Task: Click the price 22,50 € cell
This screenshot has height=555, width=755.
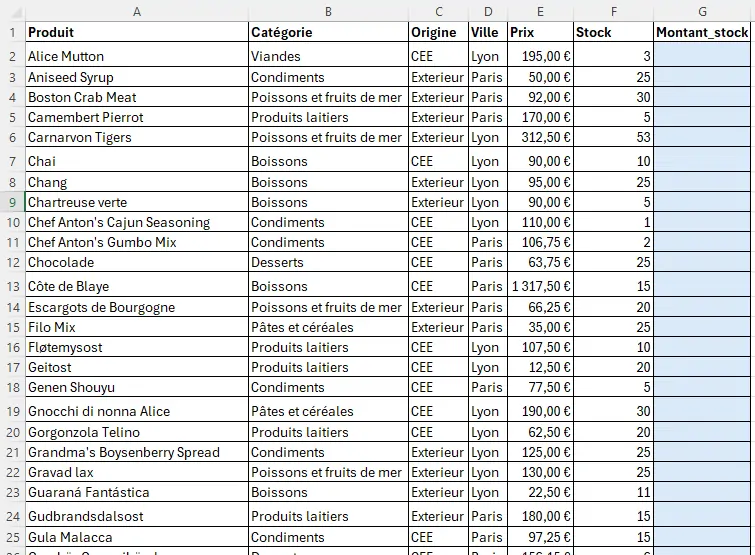Action: (x=540, y=492)
